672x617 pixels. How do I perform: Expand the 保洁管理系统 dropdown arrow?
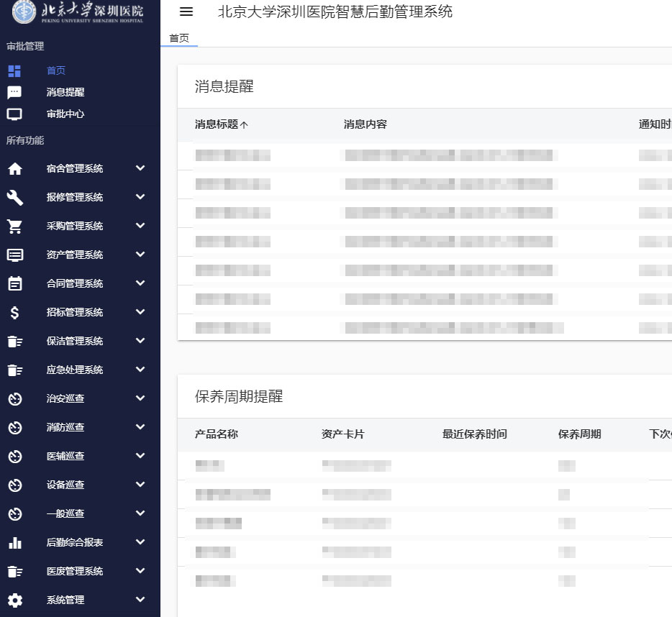pos(140,341)
